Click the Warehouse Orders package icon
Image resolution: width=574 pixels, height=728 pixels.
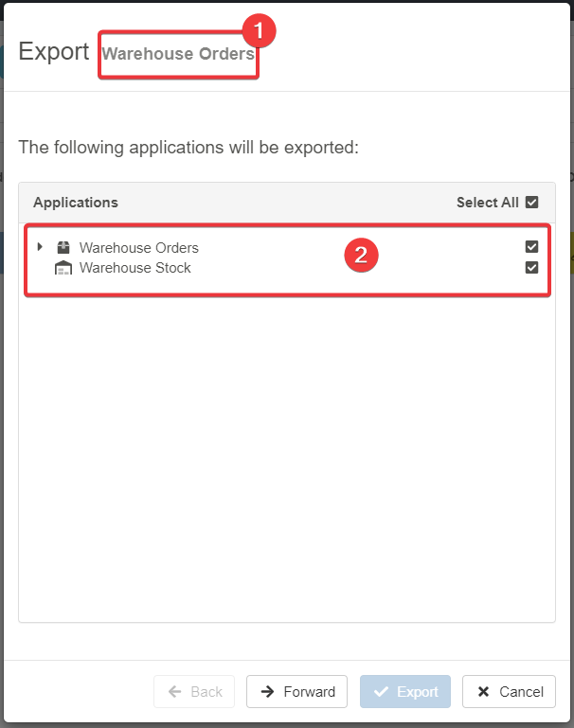pyautogui.click(x=63, y=248)
